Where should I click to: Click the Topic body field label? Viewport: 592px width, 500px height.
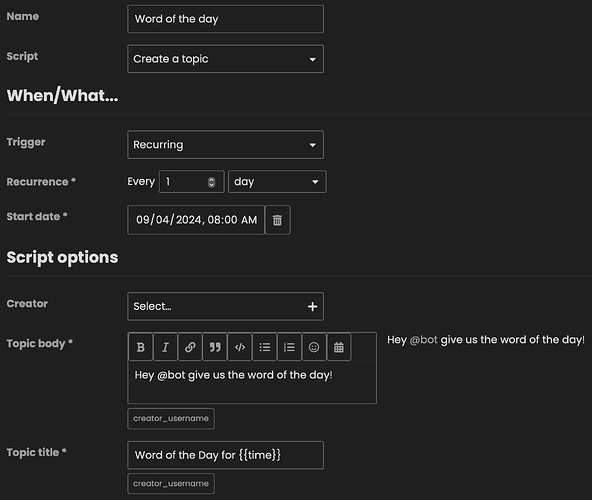[x=40, y=344]
